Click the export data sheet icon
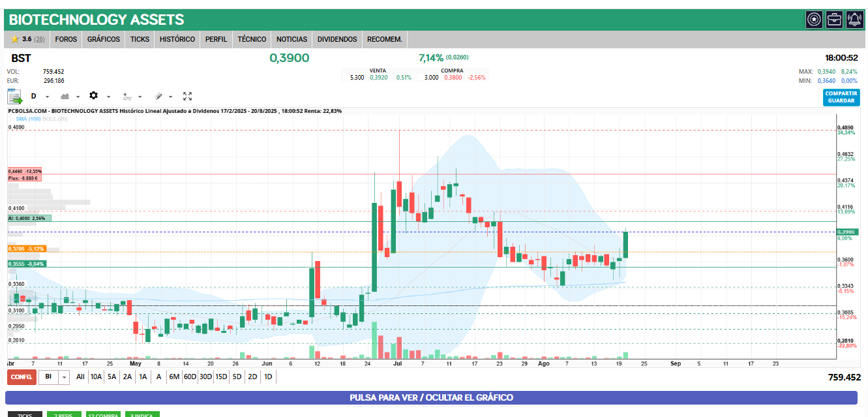This screenshot has width=868, height=417. pyautogui.click(x=14, y=97)
